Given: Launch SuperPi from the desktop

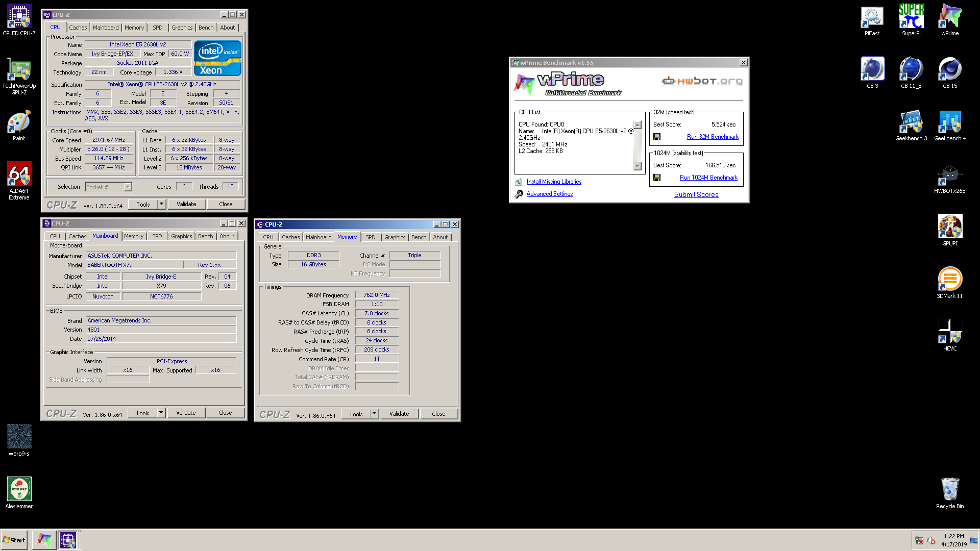Looking at the screenshot, I should pyautogui.click(x=911, y=20).
